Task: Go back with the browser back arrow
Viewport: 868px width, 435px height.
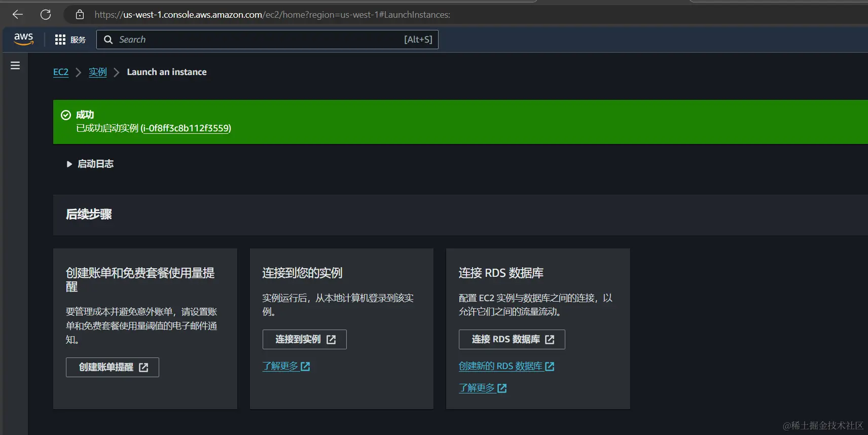Action: click(x=18, y=15)
